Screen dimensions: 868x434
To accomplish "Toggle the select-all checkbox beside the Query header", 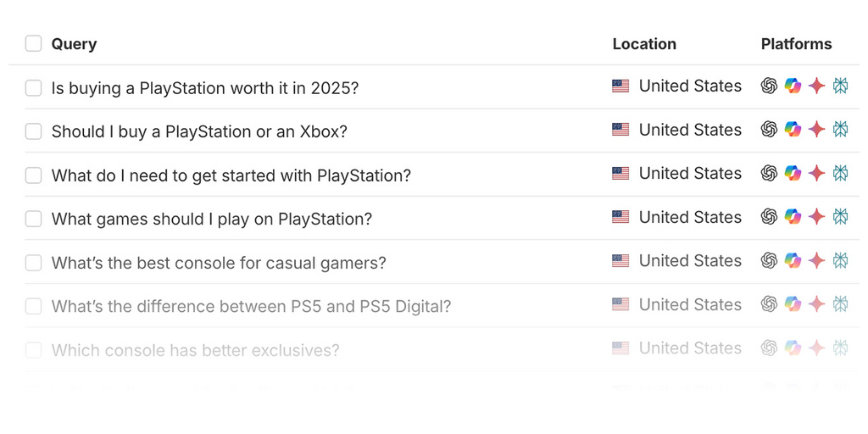I will [33, 44].
